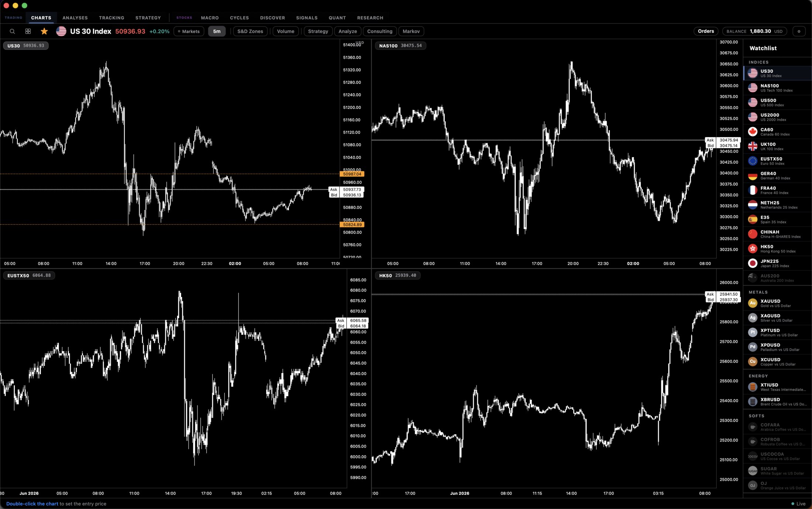Open the DISCOVER tab
812x509 pixels.
272,18
